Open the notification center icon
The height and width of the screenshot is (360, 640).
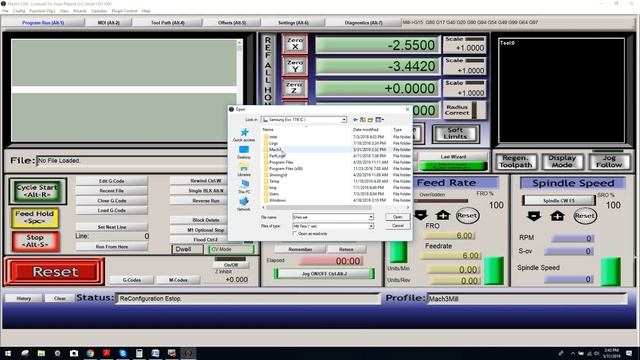point(629,353)
